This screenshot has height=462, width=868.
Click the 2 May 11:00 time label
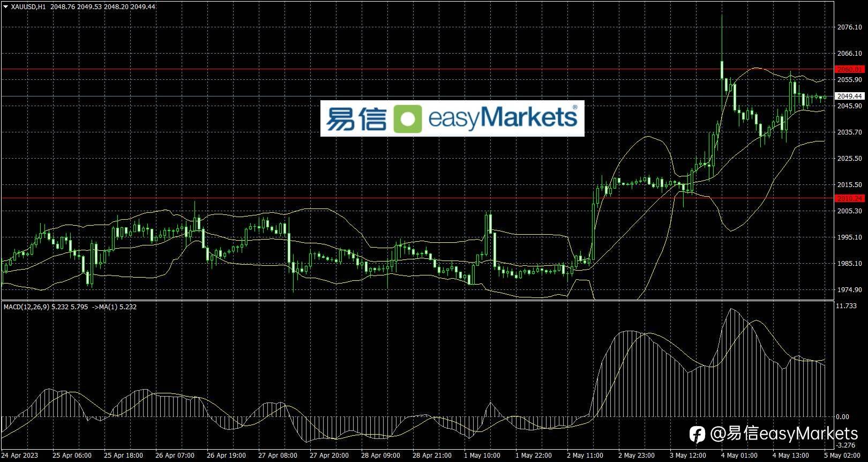click(585, 456)
